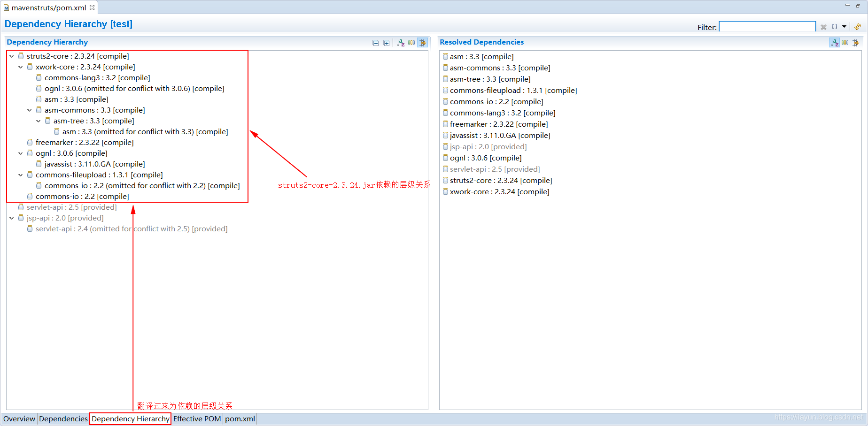Select commons-io : 2.2 in Resolved Dependencies
868x426 pixels.
pos(496,102)
